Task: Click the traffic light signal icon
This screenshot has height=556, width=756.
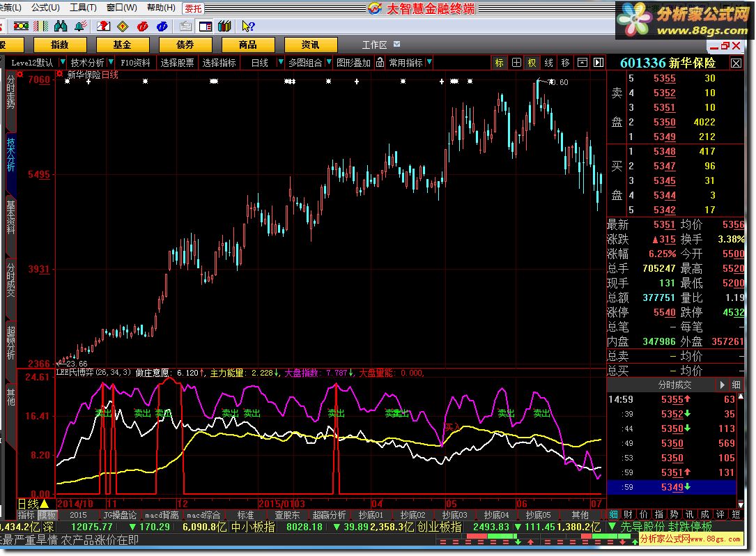Action: coord(21,26)
